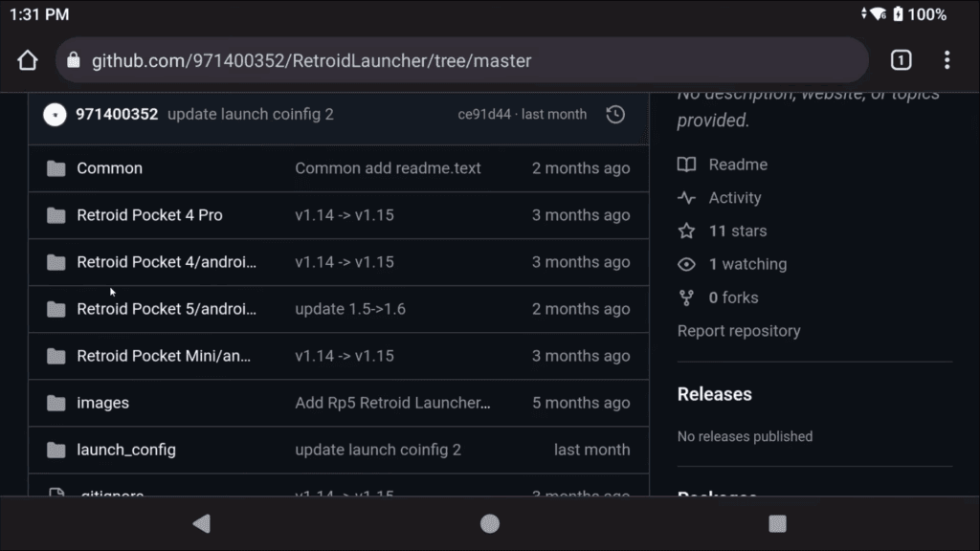Click the Common folder icon

tap(56, 168)
